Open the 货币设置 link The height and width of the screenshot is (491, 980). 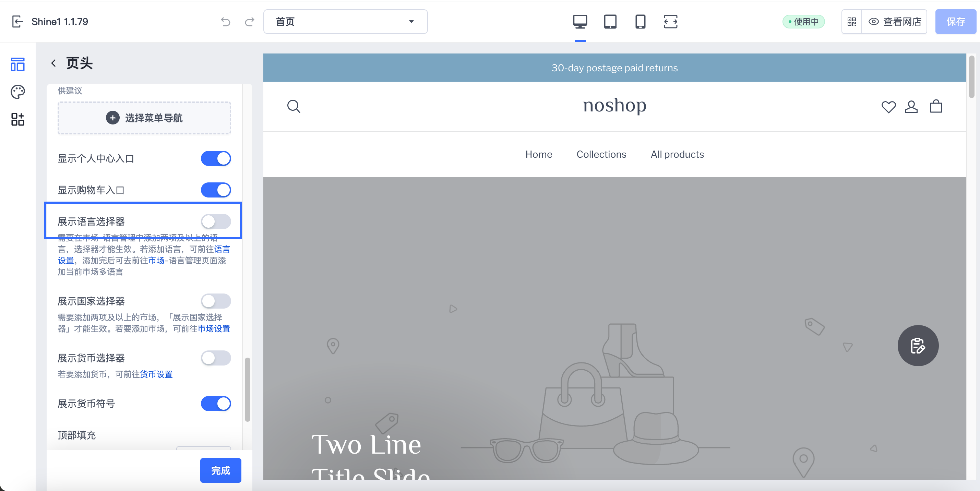coord(156,374)
